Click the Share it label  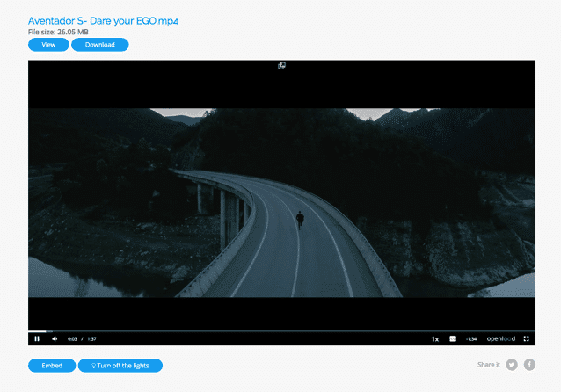pyautogui.click(x=488, y=365)
